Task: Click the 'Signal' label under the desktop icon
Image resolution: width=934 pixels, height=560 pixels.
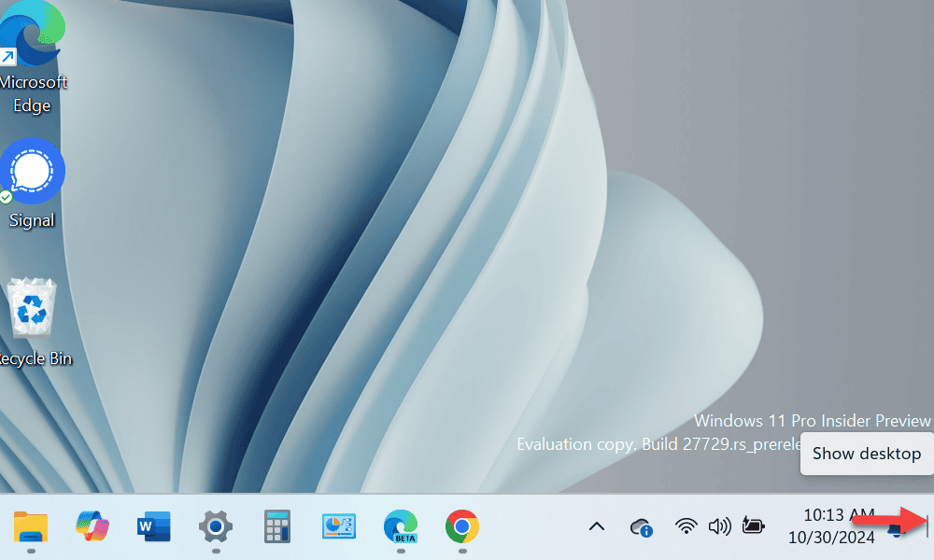Action: [x=32, y=220]
